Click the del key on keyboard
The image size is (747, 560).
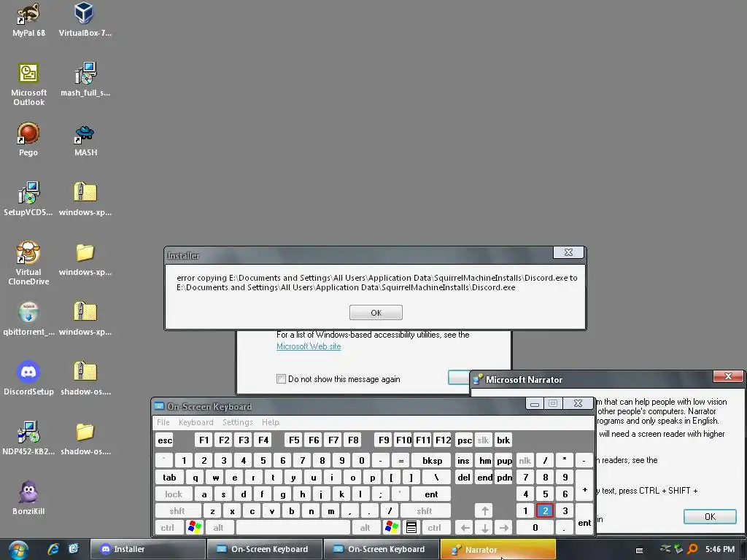(464, 477)
